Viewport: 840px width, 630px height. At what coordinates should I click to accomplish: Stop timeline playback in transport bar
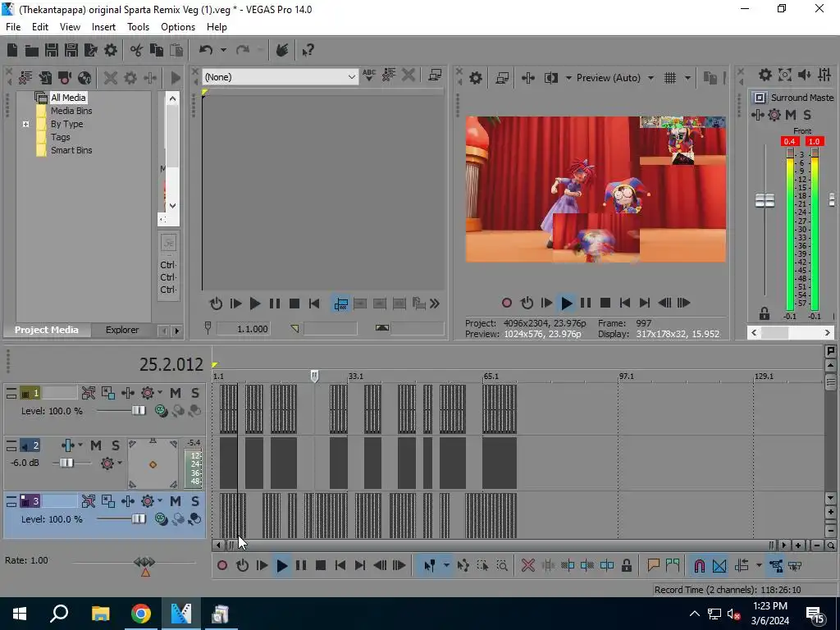pyautogui.click(x=321, y=566)
